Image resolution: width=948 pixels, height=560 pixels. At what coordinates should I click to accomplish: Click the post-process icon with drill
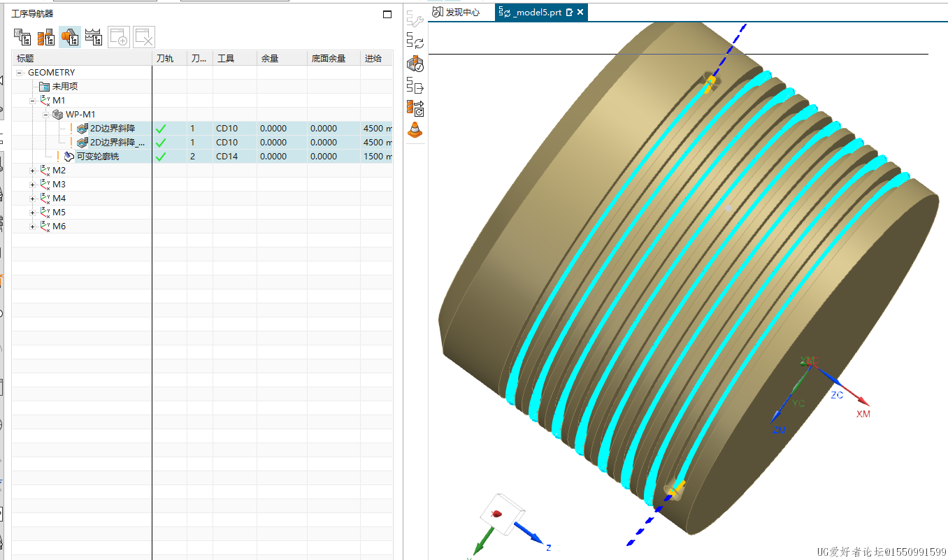point(415,108)
